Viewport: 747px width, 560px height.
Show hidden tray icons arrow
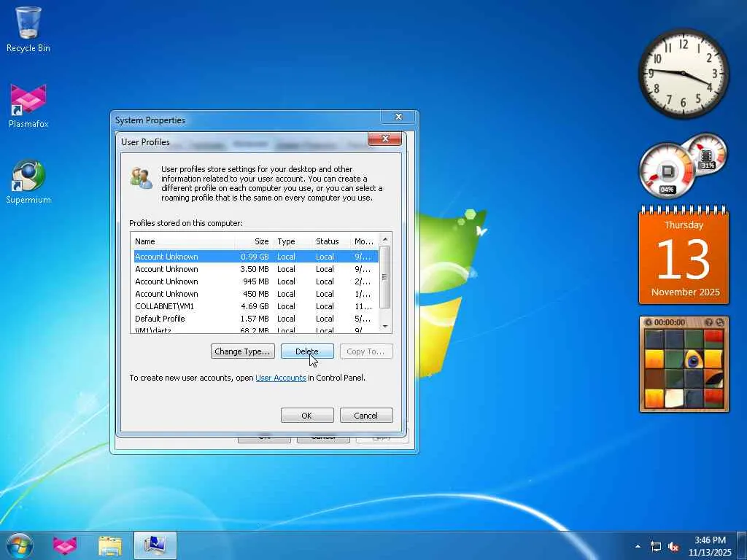point(638,546)
